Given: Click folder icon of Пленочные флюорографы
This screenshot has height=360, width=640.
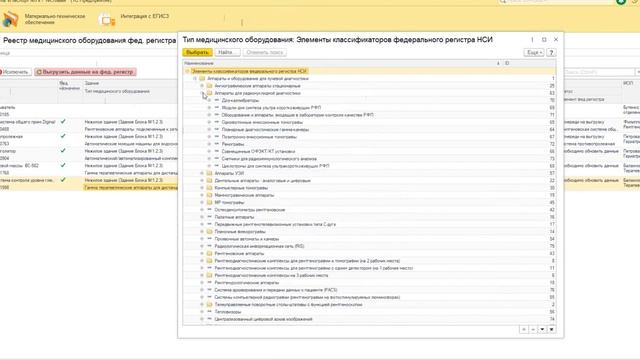Looking at the screenshot, I should pos(209,232).
